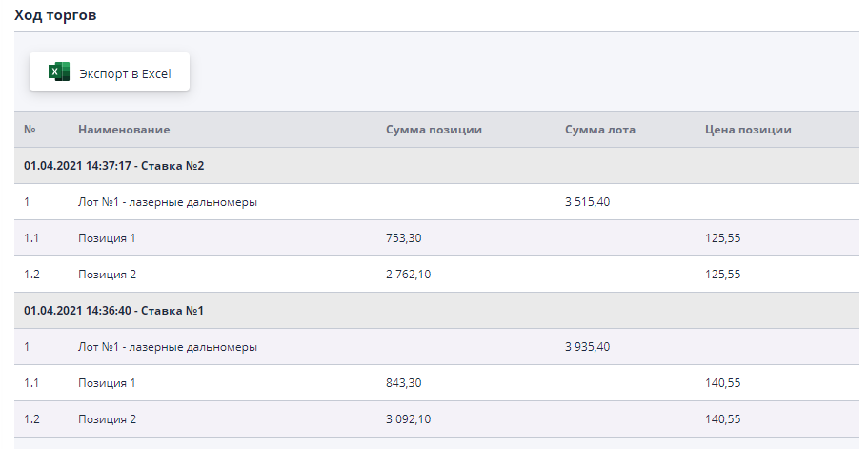Click "Лот №1" row under Ставка №1
This screenshot has width=868, height=449.
pyautogui.click(x=168, y=347)
